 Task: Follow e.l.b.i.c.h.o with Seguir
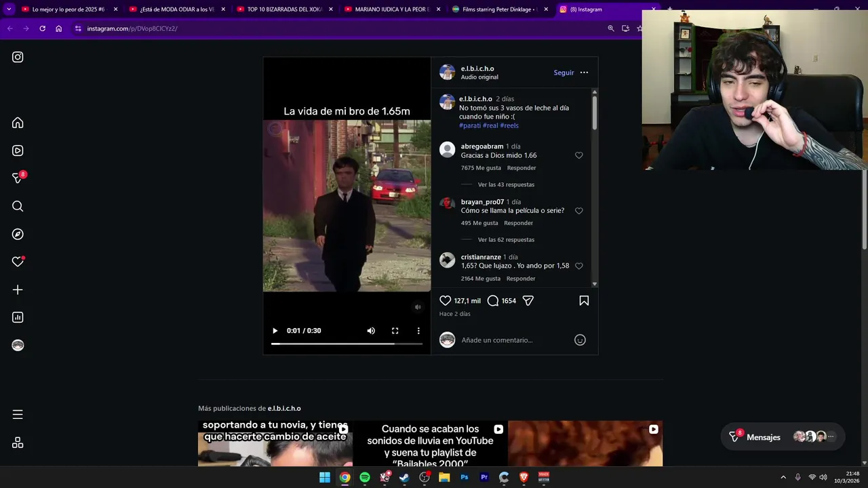(564, 73)
